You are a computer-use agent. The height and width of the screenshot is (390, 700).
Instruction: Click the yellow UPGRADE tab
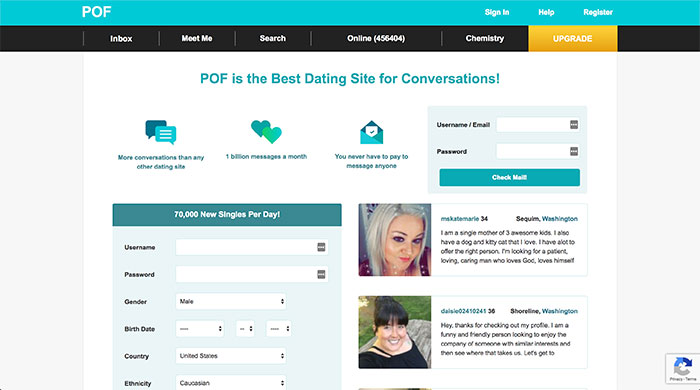[573, 38]
